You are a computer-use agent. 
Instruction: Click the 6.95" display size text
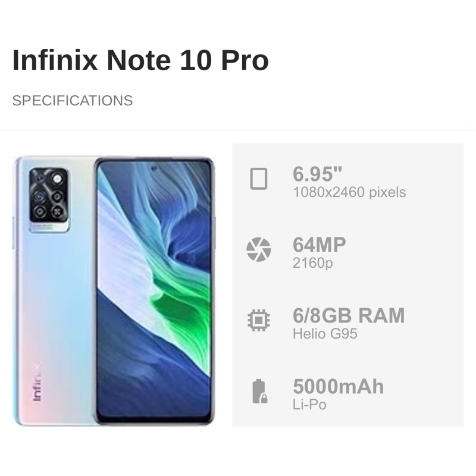point(318,174)
